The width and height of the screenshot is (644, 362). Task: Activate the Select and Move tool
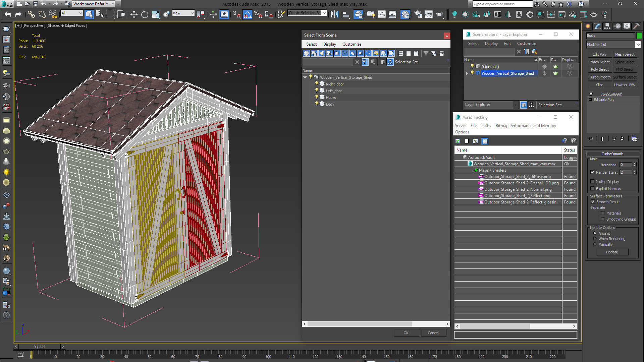134,14
